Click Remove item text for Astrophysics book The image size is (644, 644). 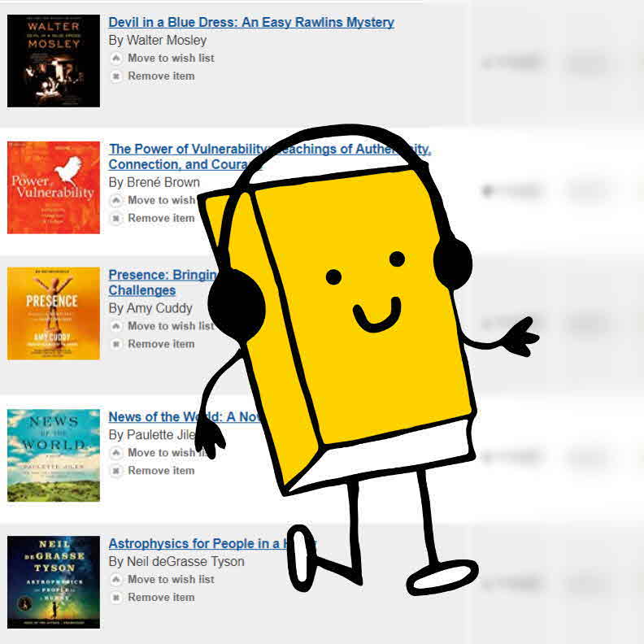[x=162, y=598]
